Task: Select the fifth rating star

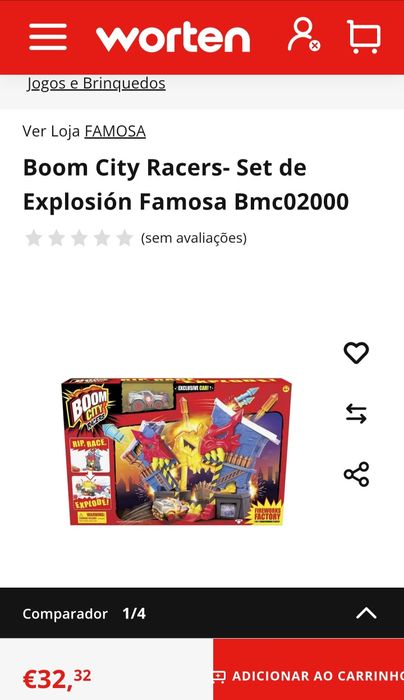Action: (125, 238)
